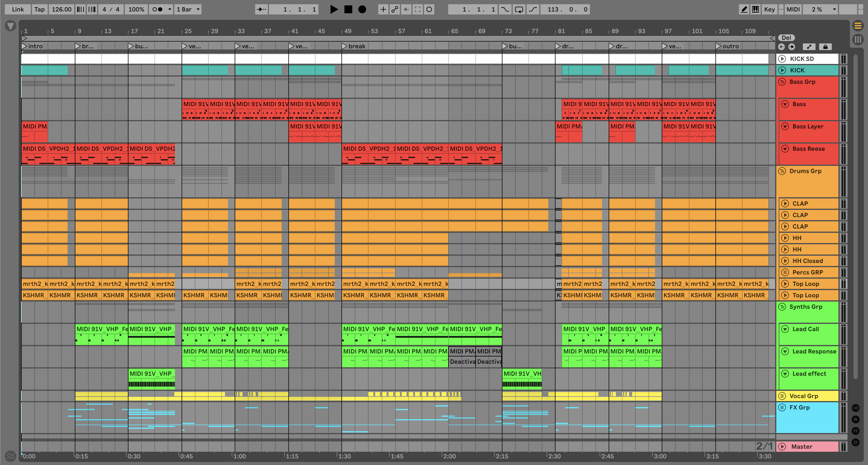Image resolution: width=868 pixels, height=465 pixels.
Task: Toggle the metronome button
Action: point(158,9)
